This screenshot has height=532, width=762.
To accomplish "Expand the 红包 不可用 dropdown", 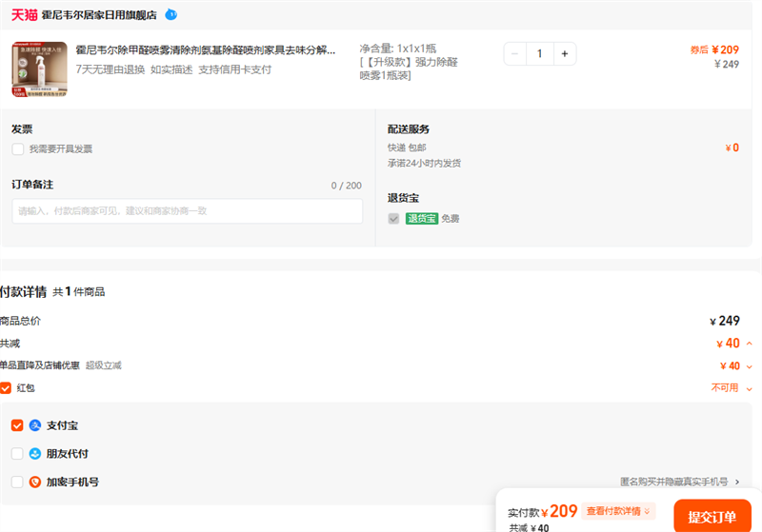I will 749,388.
